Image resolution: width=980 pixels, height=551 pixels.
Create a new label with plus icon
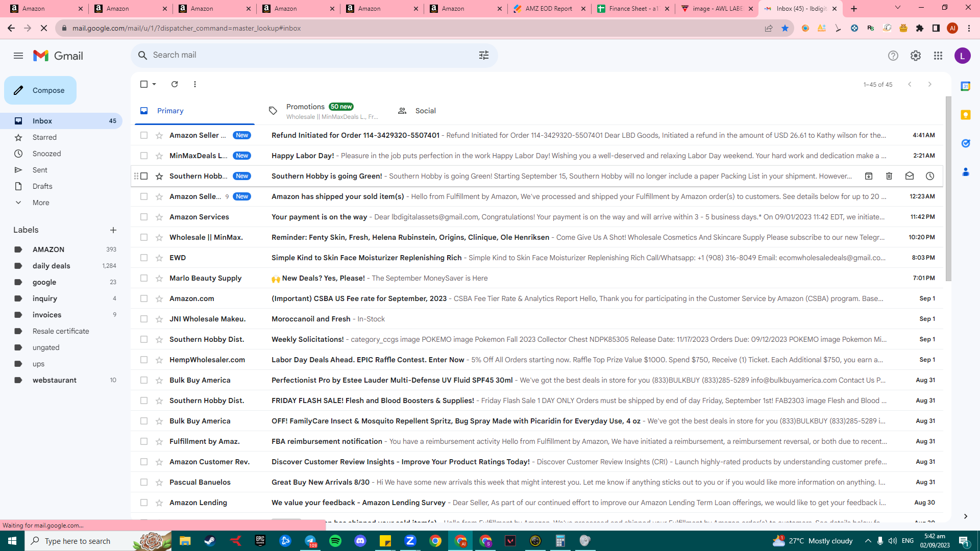(113, 230)
